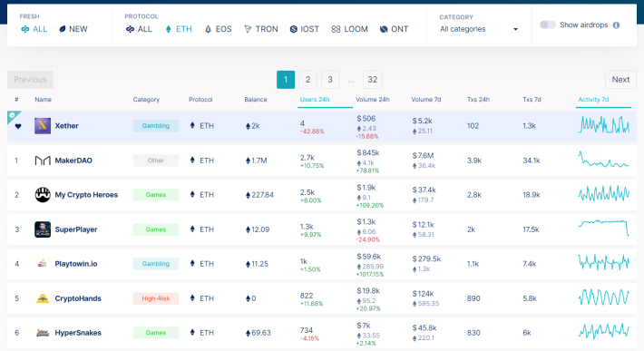This screenshot has height=351, width=644.
Task: Sort by Volume 7d column
Action: tap(426, 100)
